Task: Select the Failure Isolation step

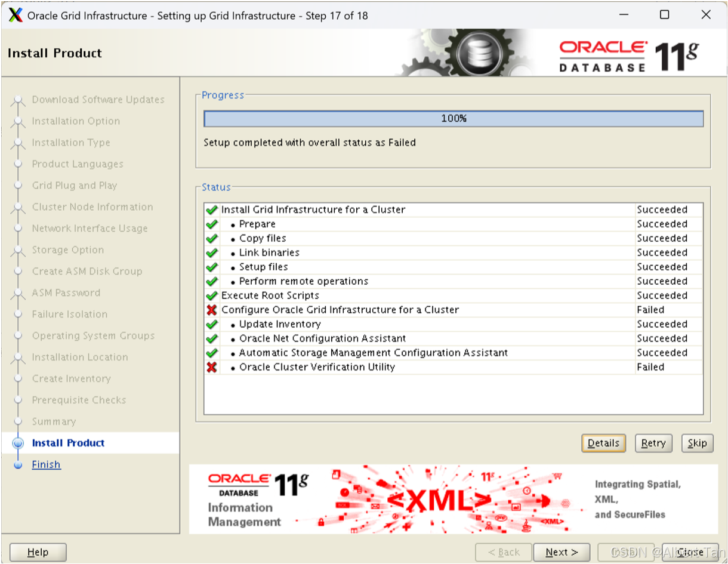Action: (x=70, y=314)
